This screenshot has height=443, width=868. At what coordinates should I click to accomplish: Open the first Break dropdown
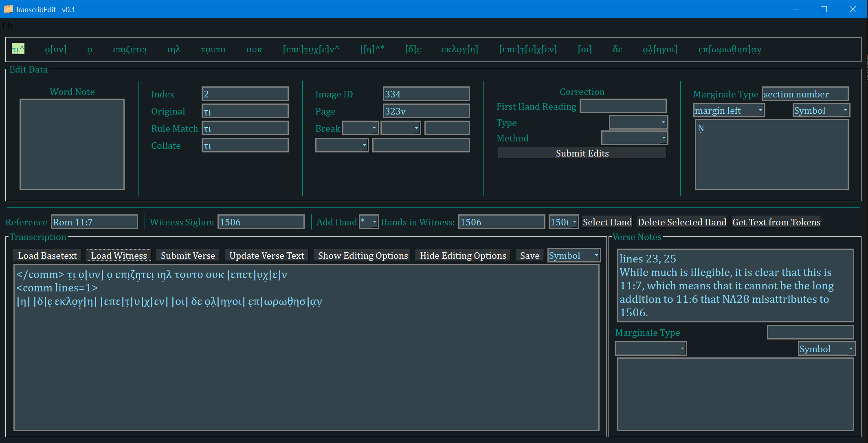point(374,128)
